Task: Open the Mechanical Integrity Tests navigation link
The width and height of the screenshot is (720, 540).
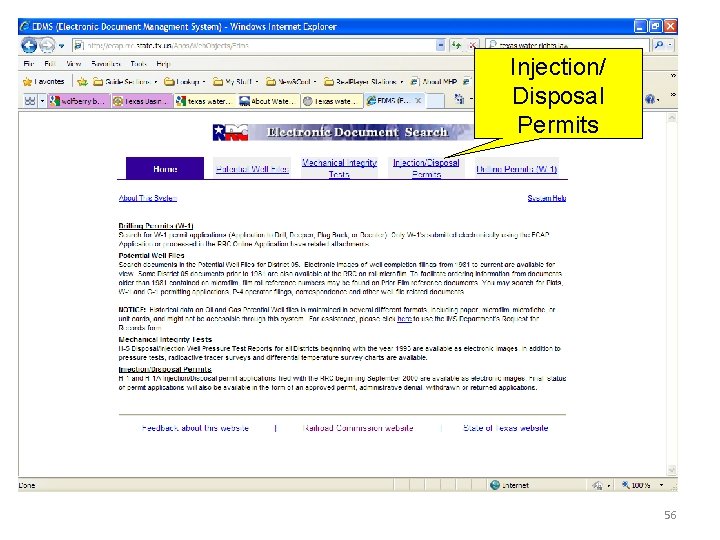Action: tap(339, 168)
